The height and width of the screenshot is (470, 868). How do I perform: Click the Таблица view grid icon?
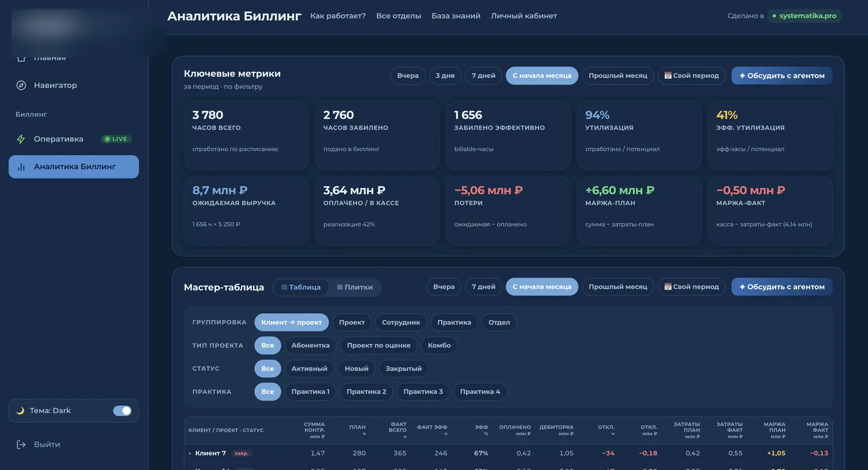pyautogui.click(x=284, y=287)
